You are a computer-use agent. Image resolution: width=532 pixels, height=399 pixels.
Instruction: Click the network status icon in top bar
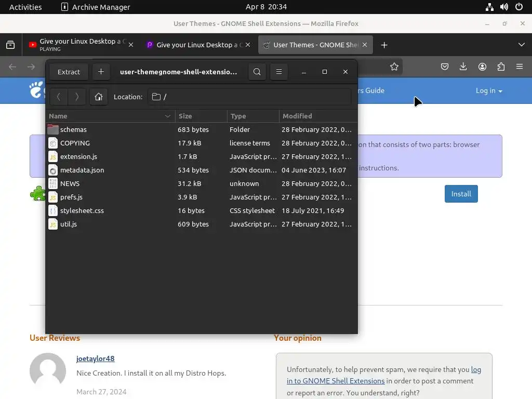pyautogui.click(x=489, y=7)
